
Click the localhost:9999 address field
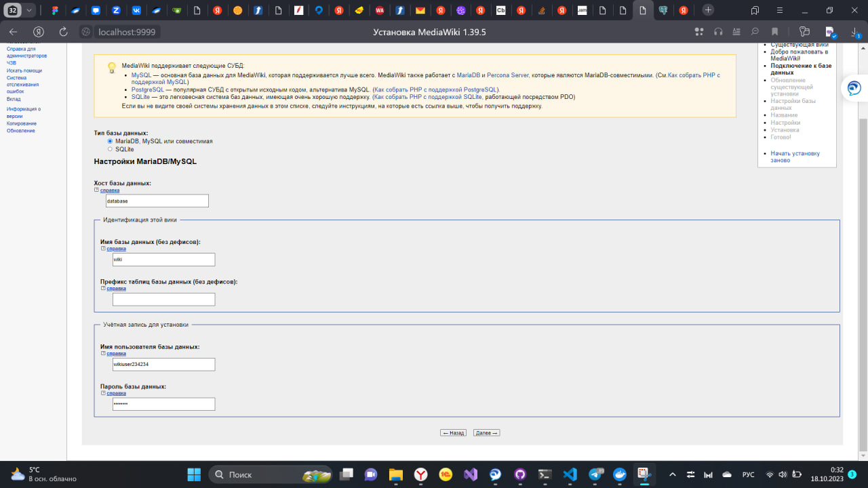coord(127,32)
